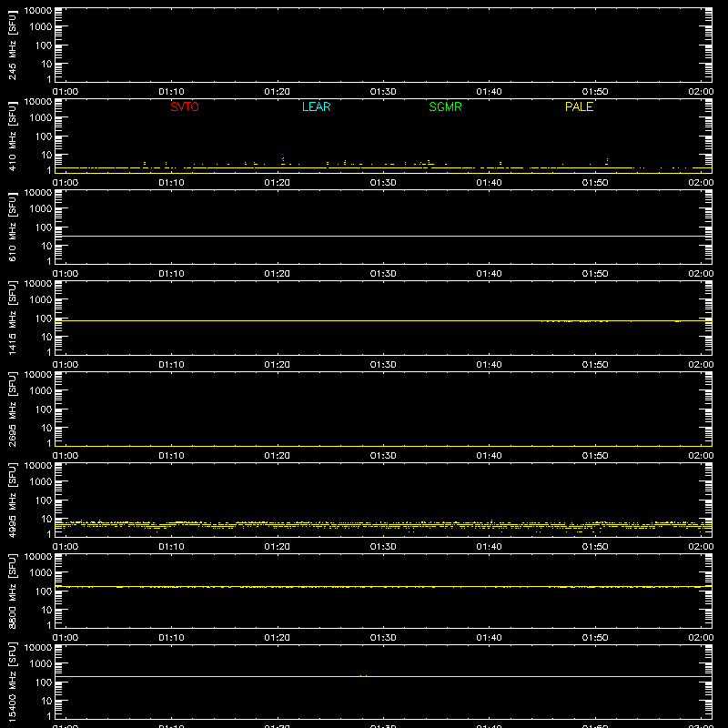This screenshot has width=728, height=728.
Task: Click 01:20 time label of 2695 MHz plot
Action: 278,456
